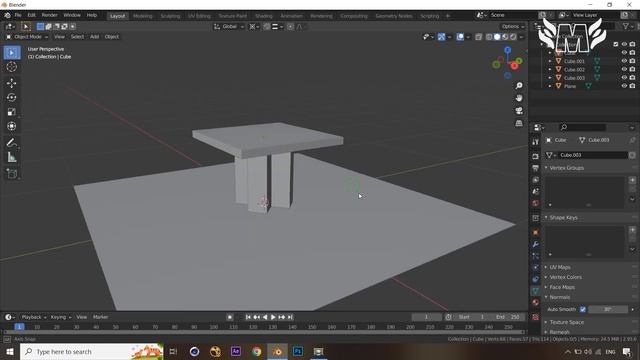
Task: Click the Windows search box
Action: [92, 351]
